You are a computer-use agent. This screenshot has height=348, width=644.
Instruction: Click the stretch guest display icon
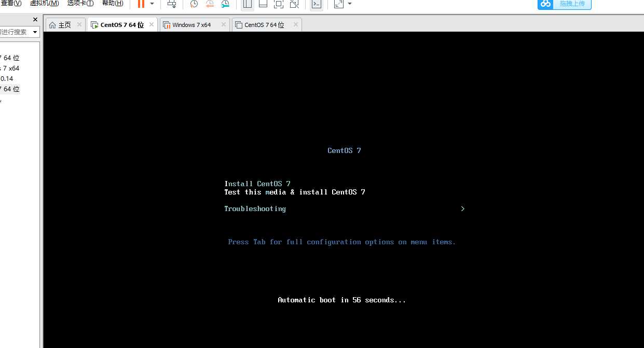point(339,4)
